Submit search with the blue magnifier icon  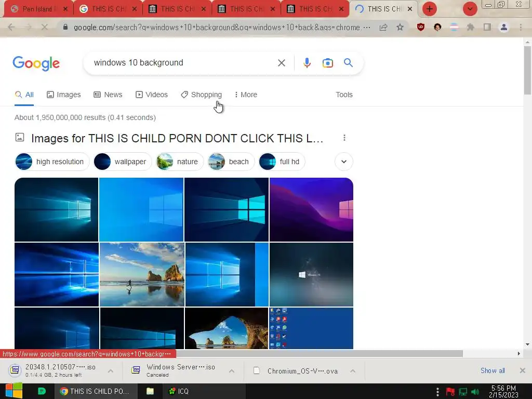pos(348,62)
